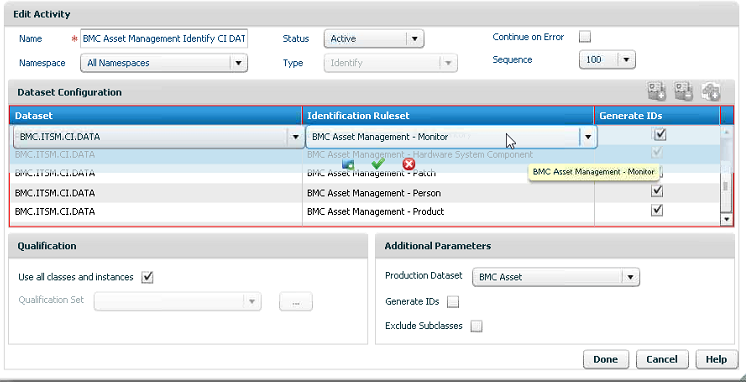Viewport: 746px width, 382px height.
Task: Toggle Generate IDs for the Product row
Action: click(x=657, y=210)
